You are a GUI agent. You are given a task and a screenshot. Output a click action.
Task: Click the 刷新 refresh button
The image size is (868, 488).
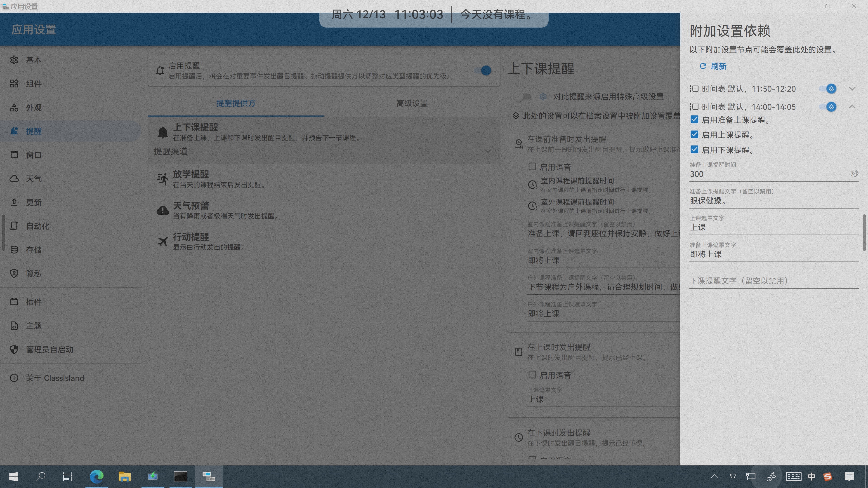point(713,66)
